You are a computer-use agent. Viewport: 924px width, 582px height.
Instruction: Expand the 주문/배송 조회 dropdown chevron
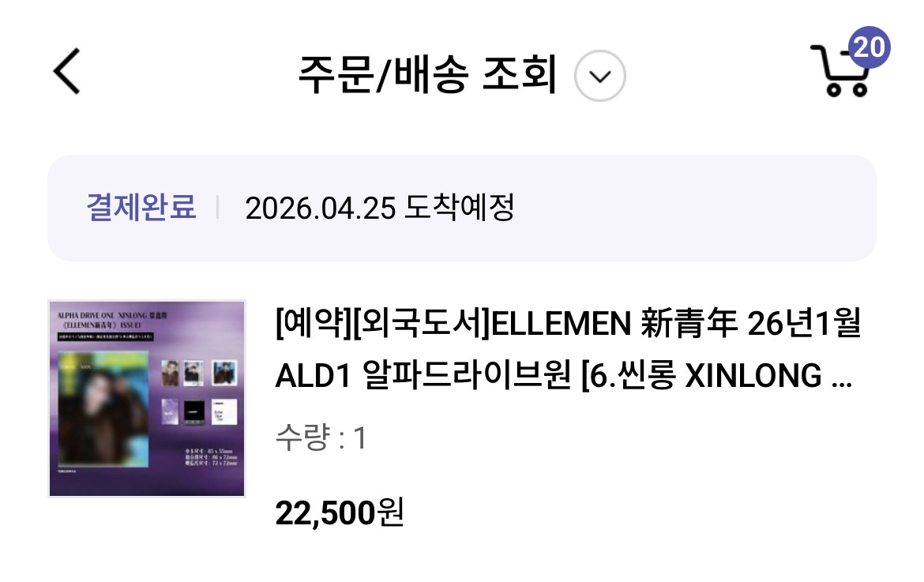tap(600, 76)
